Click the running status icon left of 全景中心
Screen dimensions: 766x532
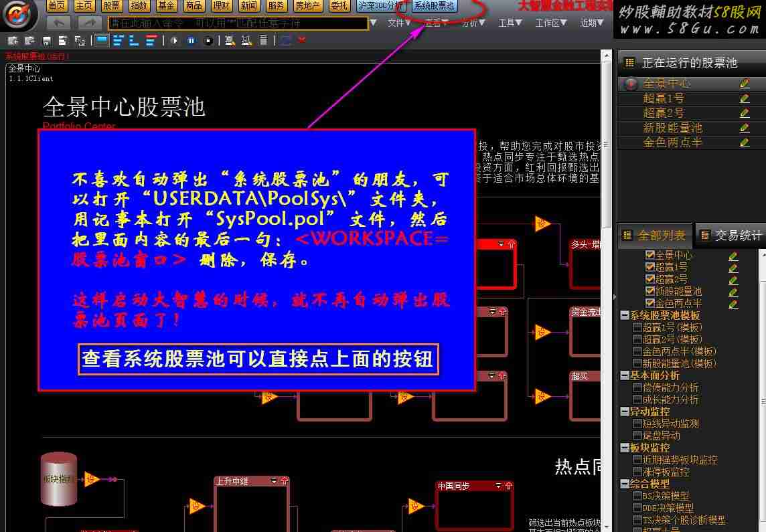630,84
